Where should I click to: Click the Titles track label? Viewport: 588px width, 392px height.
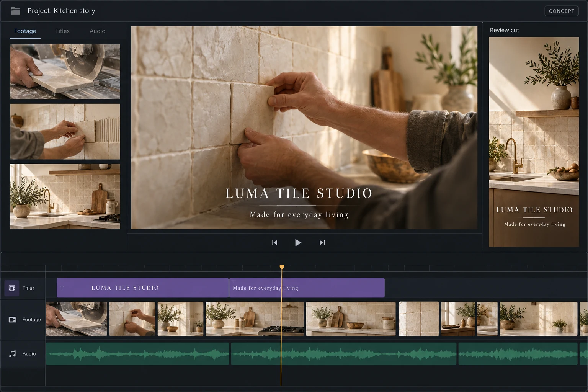[28, 288]
